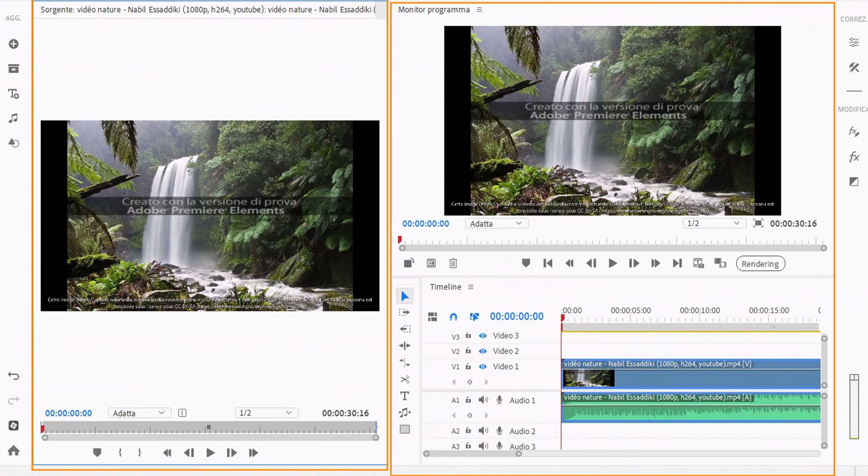Open source monitor 1/2 resolution dropdown

pos(266,413)
